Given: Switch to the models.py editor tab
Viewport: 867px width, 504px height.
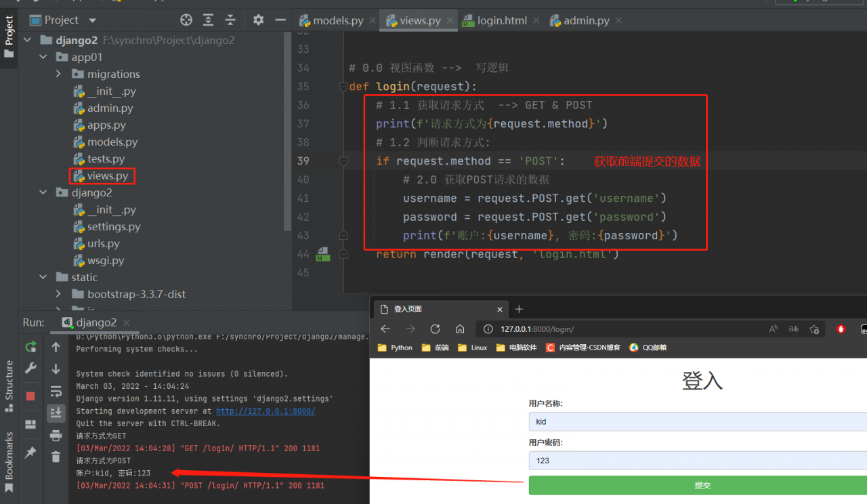Looking at the screenshot, I should (337, 20).
